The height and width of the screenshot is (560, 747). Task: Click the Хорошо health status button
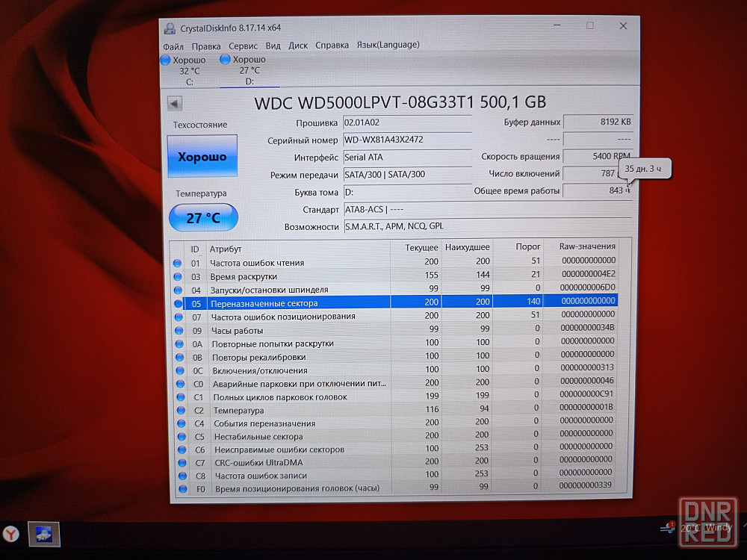pyautogui.click(x=202, y=156)
